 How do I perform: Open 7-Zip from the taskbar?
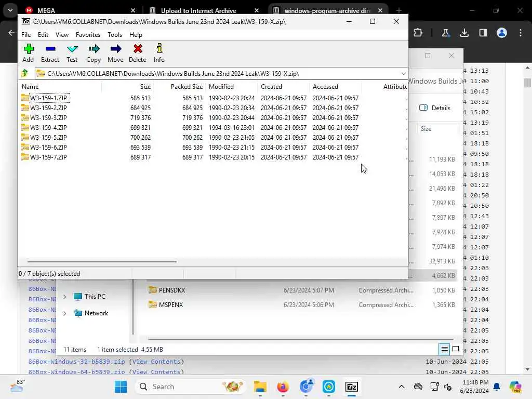pos(352,387)
